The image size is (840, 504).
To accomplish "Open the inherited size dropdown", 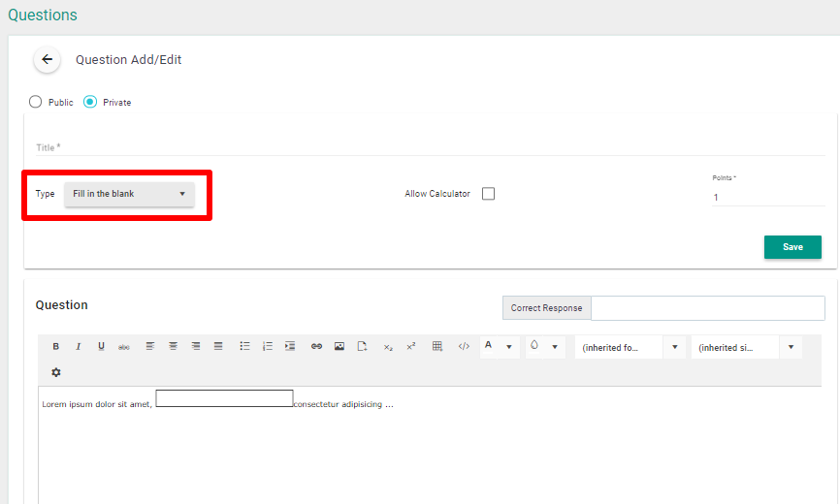I will click(x=746, y=347).
